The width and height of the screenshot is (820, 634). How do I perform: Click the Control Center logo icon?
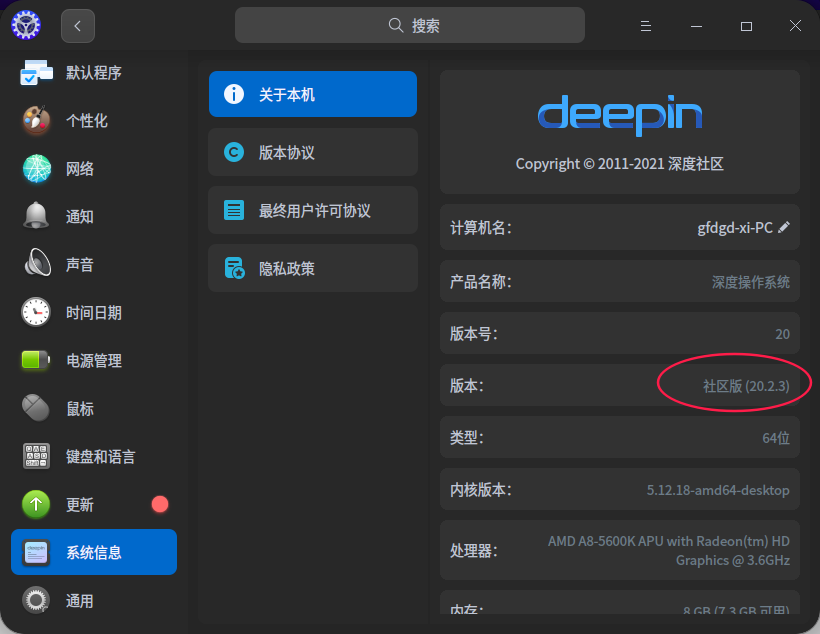pos(26,25)
